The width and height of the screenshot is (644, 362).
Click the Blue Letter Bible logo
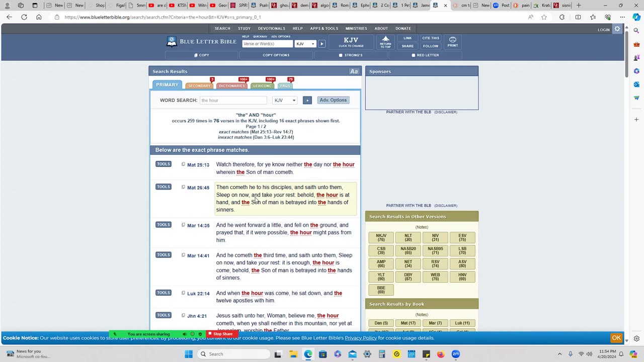click(x=201, y=42)
